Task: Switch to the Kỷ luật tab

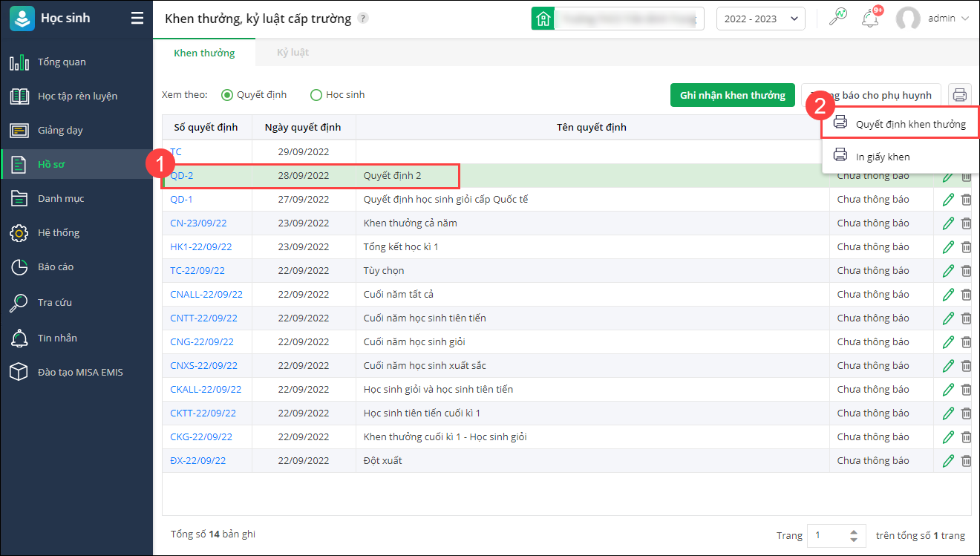Action: click(293, 53)
